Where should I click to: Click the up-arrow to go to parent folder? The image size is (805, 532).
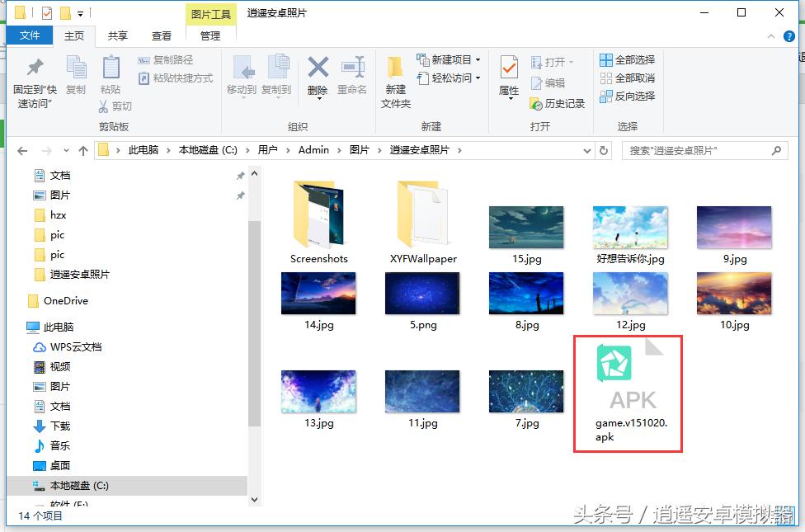pyautogui.click(x=84, y=150)
